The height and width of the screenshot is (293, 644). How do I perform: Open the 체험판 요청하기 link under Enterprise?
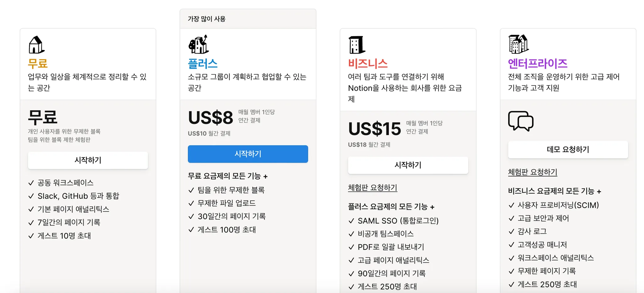coord(533,172)
